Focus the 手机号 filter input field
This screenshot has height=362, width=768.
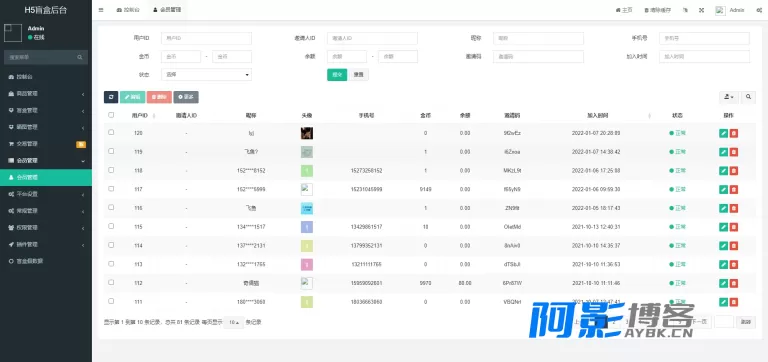click(704, 38)
